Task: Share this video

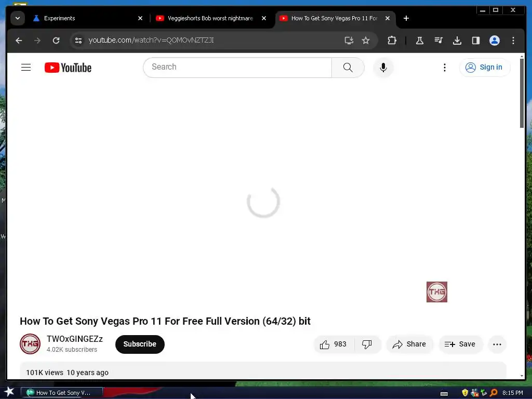Action: point(409,344)
